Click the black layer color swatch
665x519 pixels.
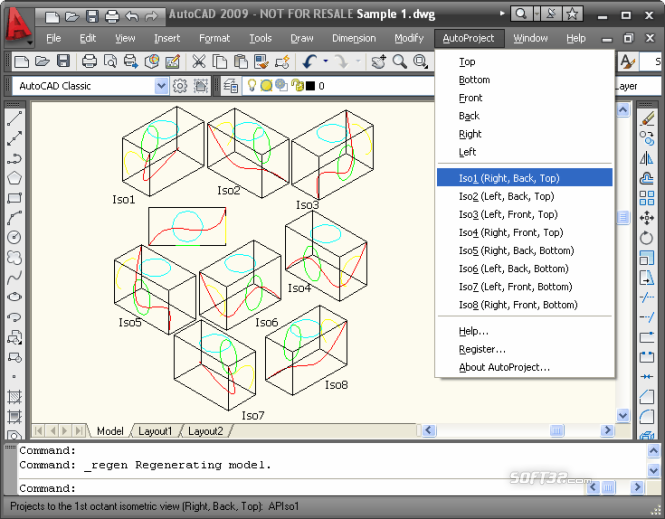point(310,86)
